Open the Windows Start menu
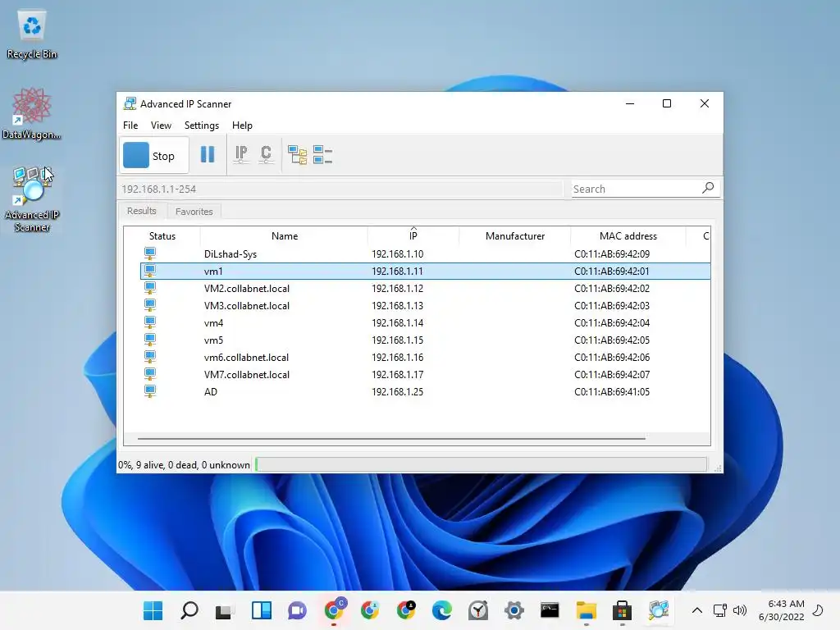This screenshot has height=630, width=840. point(153,610)
